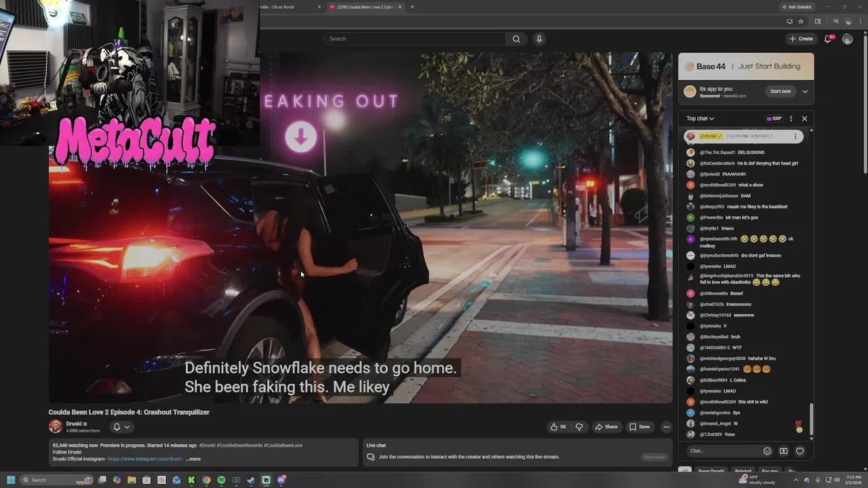
Task: Open File Explorer from the taskbar
Action: (132, 480)
